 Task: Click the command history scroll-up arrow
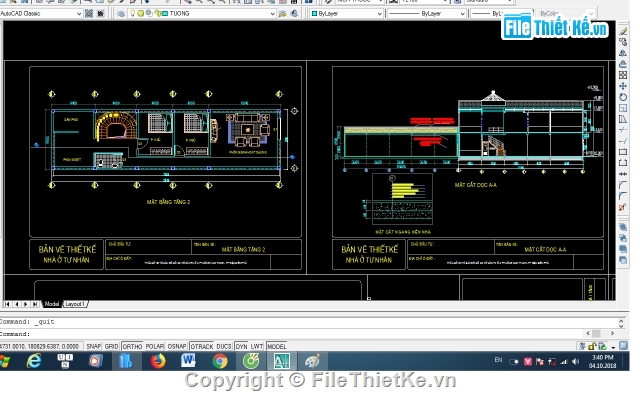click(621, 321)
